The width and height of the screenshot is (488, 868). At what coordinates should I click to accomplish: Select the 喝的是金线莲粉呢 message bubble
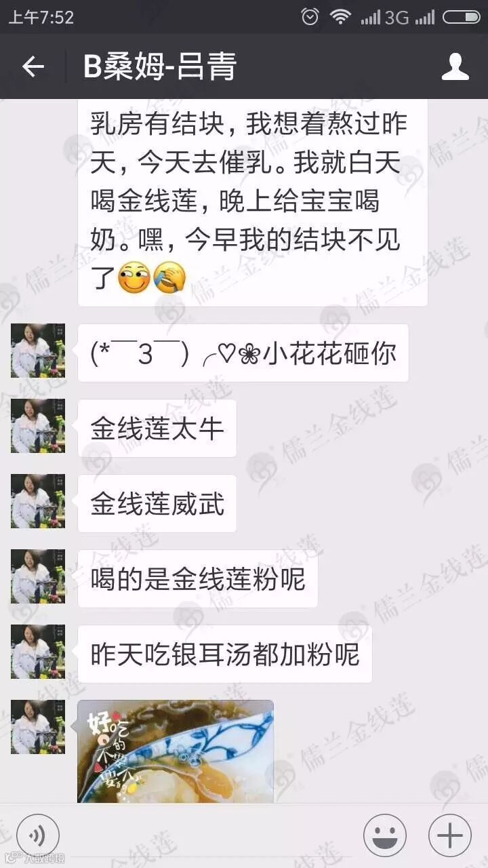tap(198, 578)
